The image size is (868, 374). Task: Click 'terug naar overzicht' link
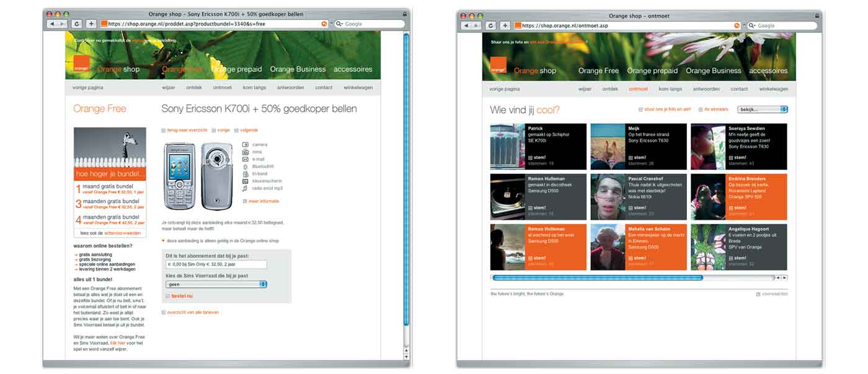[x=187, y=130]
